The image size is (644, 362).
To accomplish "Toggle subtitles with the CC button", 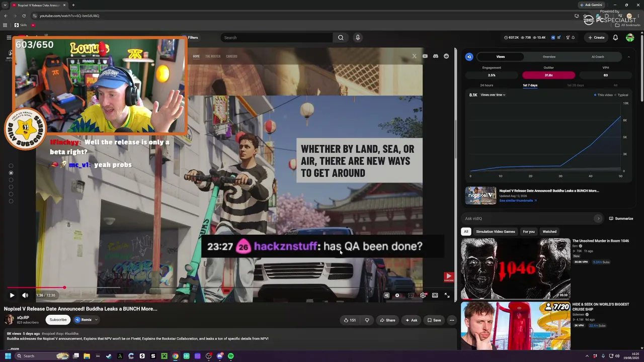I will tap(411, 296).
